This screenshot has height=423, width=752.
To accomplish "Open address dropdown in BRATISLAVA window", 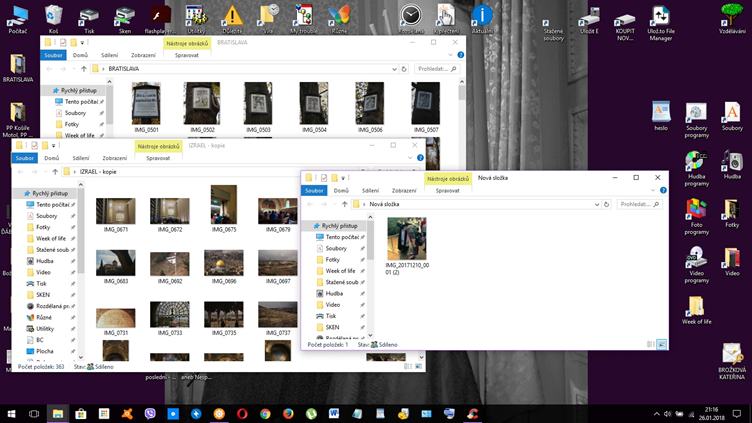I will tap(394, 69).
